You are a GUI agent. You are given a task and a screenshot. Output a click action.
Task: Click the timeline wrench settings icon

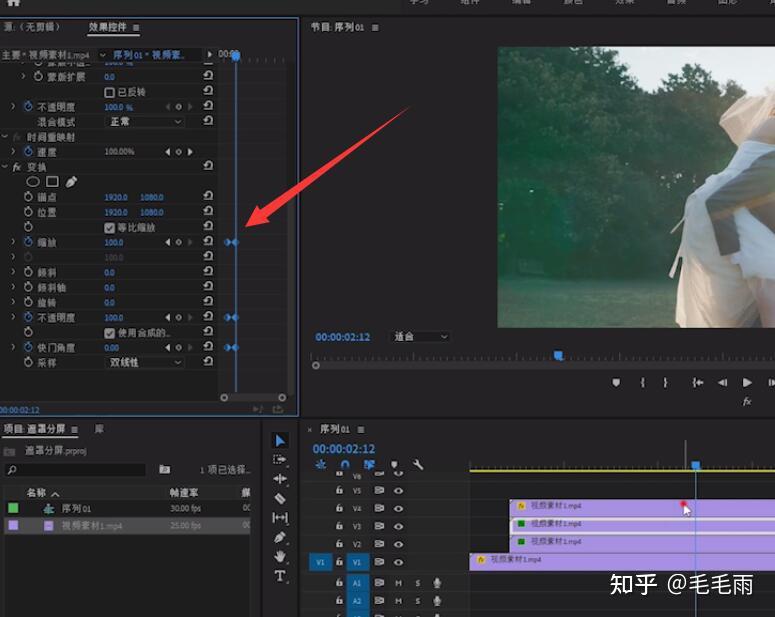click(418, 464)
